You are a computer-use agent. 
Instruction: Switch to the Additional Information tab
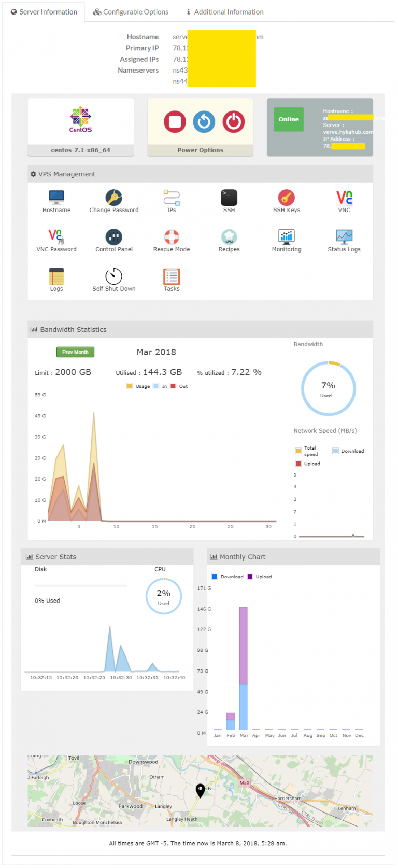click(x=225, y=12)
